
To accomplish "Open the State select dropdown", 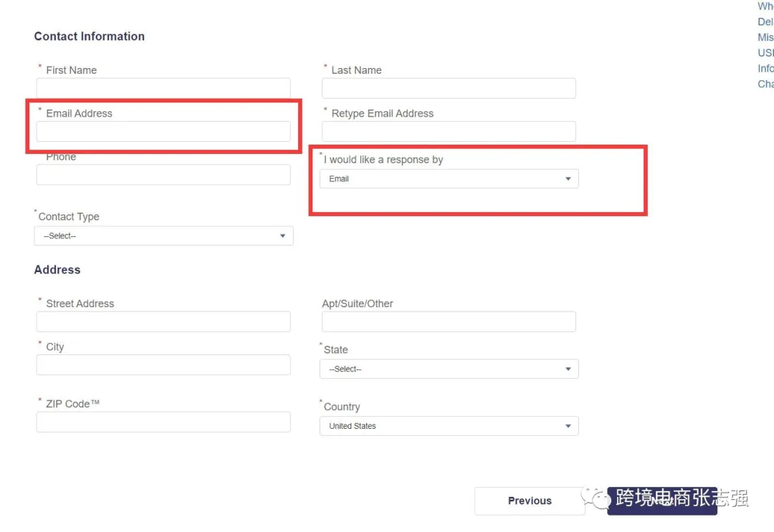I will click(x=449, y=369).
